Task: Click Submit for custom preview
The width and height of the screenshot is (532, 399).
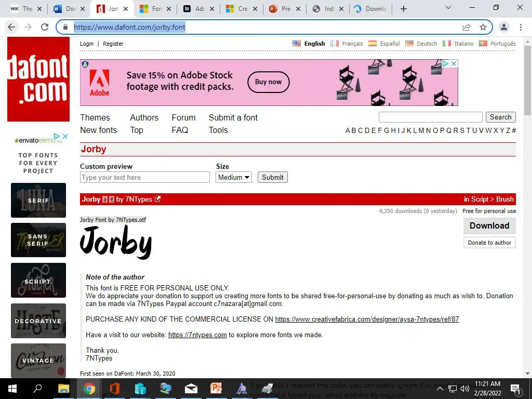Action: [272, 178]
